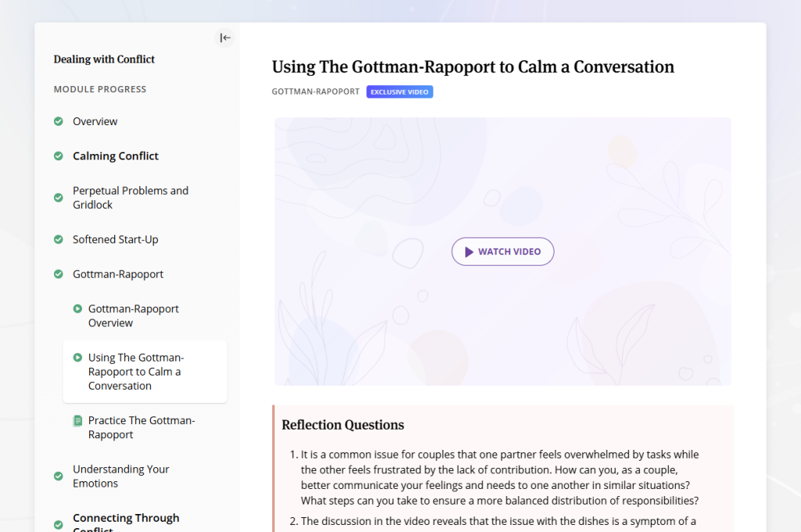Click the green checkmark beside Overview
The image size is (801, 532).
point(58,121)
